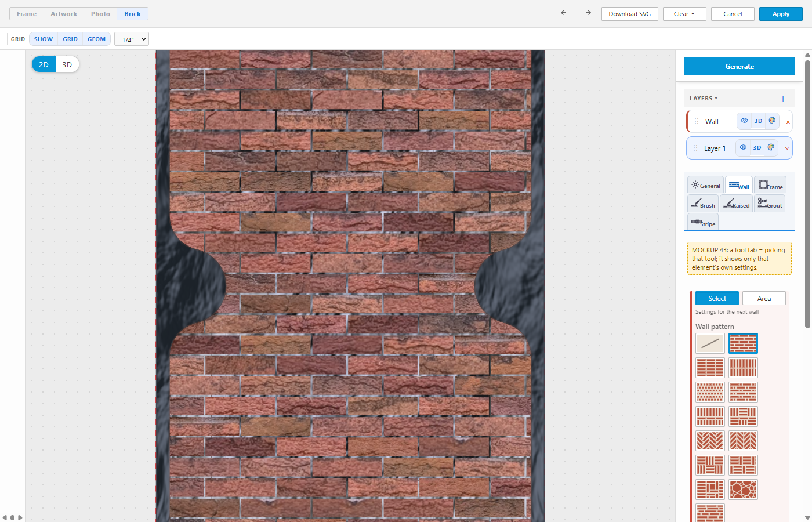Viewport: 812px width, 522px height.
Task: Open the Frame mode tab
Action: tap(27, 14)
